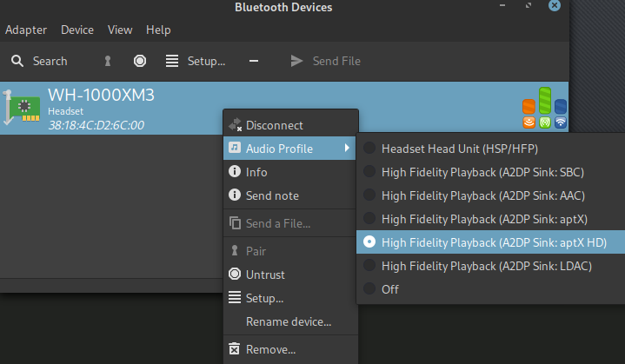
Task: Click the Audio Profile music note icon
Action: click(x=235, y=148)
